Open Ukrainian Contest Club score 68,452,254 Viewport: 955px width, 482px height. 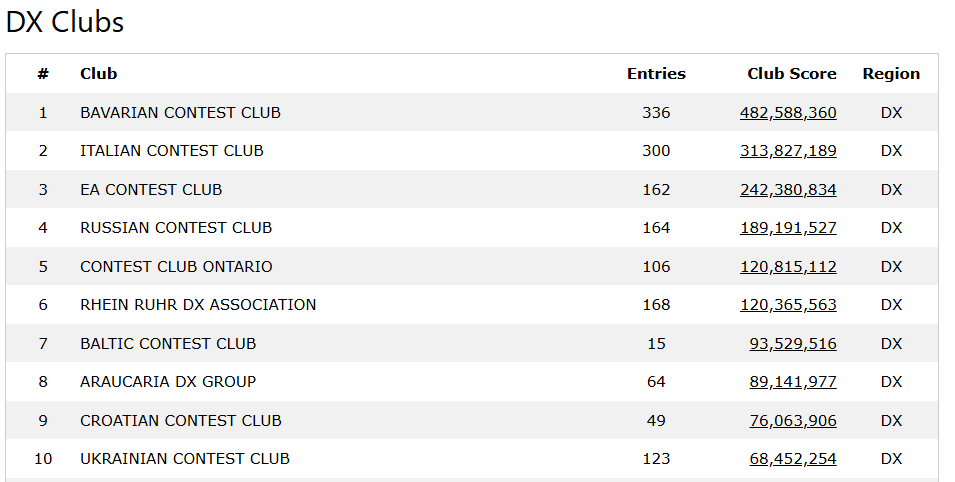792,459
